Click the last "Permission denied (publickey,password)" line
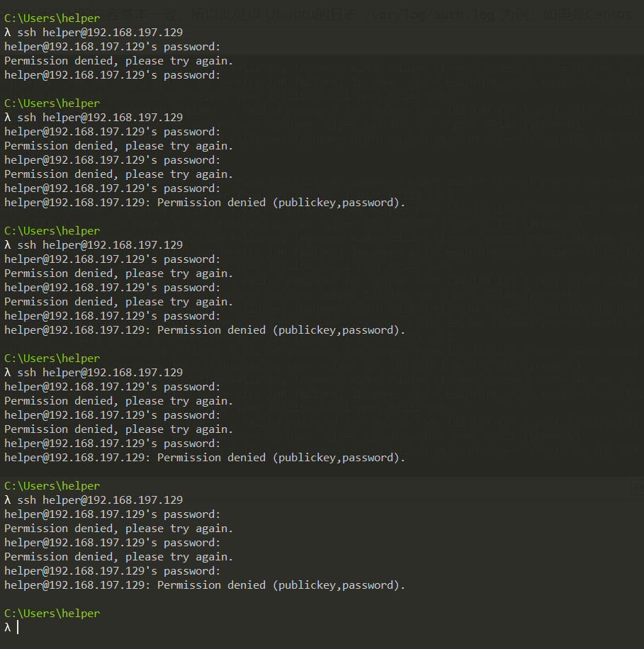Viewport: 644px width, 649px height. [205, 585]
